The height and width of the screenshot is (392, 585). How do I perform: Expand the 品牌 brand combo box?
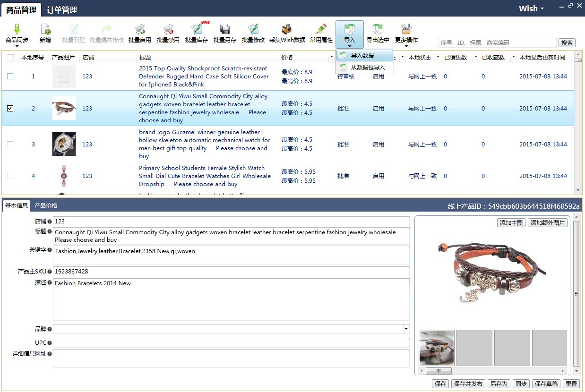(x=406, y=329)
